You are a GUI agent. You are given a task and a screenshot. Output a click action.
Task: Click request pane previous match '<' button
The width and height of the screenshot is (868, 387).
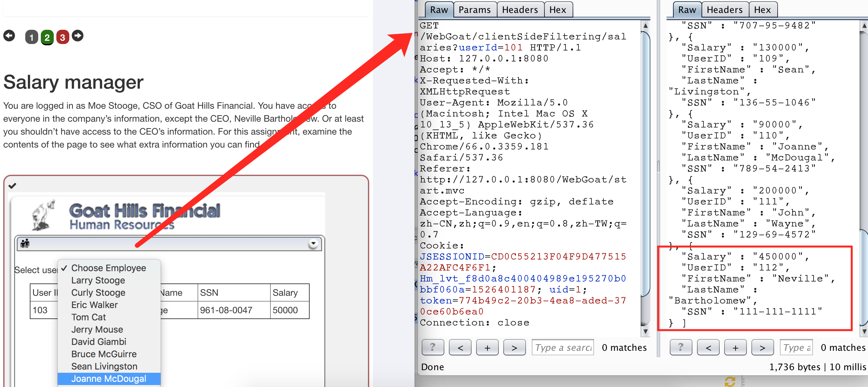coord(460,347)
